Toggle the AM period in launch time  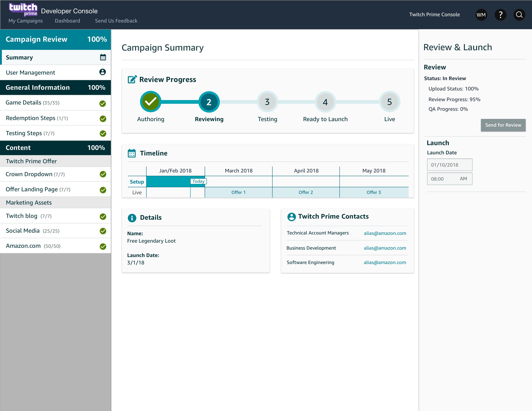463,179
